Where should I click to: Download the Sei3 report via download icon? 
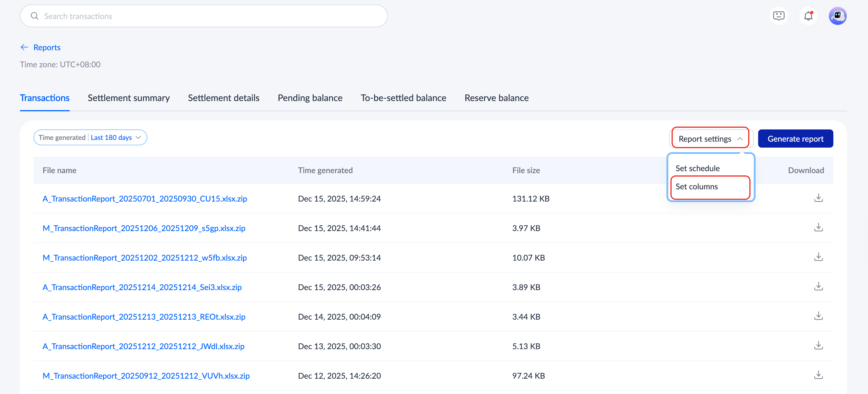tap(818, 286)
